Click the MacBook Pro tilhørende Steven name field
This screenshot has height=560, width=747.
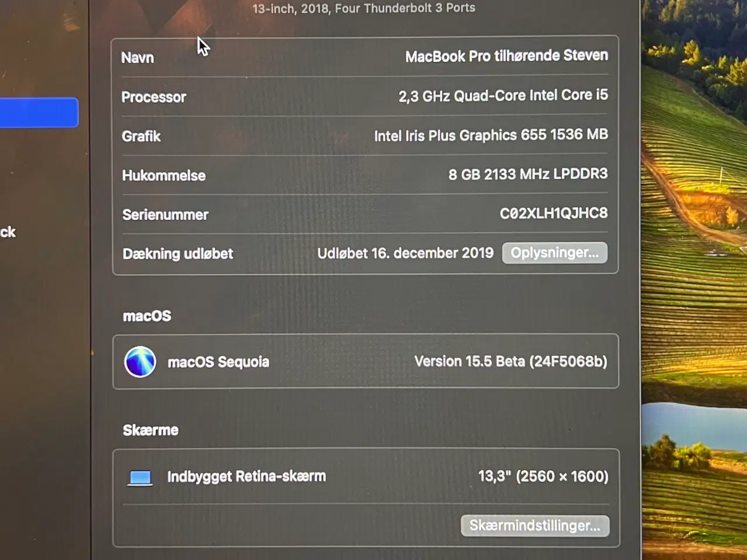click(x=507, y=56)
